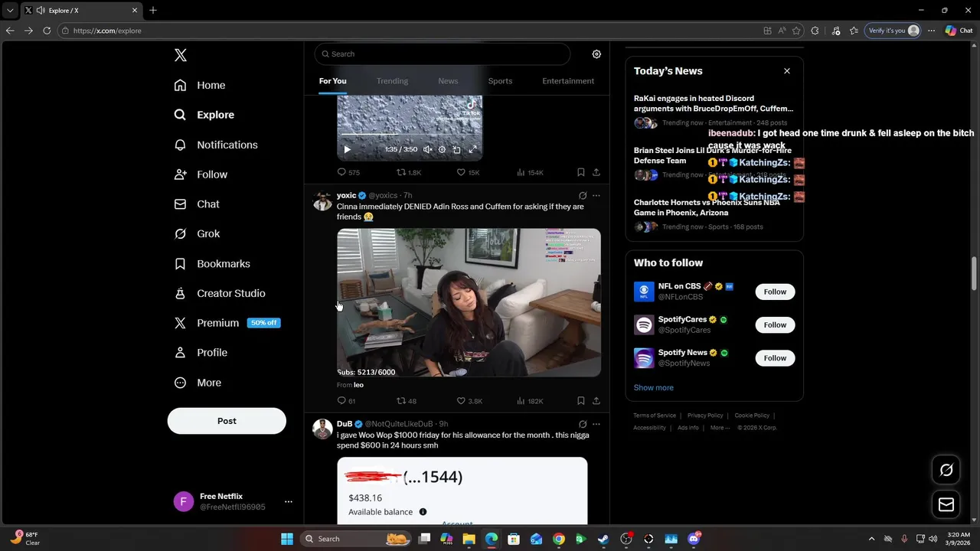The height and width of the screenshot is (551, 980).
Task: Go to Follow in sidebar
Action: 201,174
